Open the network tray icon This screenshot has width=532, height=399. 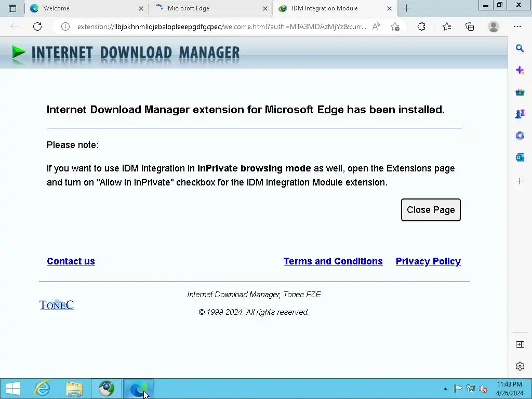pos(471,389)
